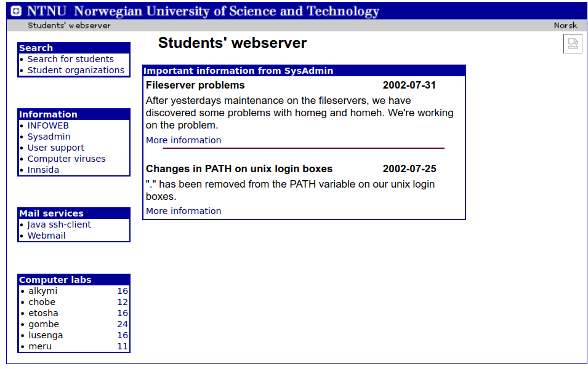
Task: Click the broken image icon at top right
Action: pos(573,44)
